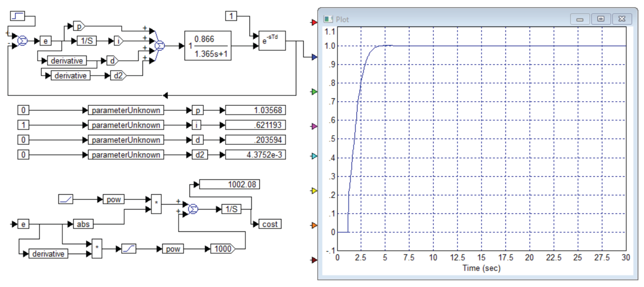Click the limiter saturation block
Screen dimensions: 644x287
click(129, 249)
